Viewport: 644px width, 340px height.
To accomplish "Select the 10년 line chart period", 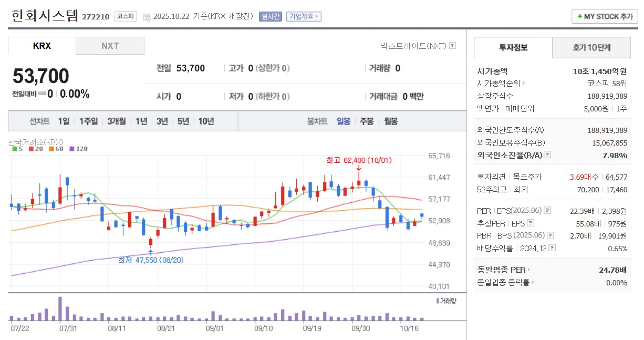I will click(x=206, y=121).
